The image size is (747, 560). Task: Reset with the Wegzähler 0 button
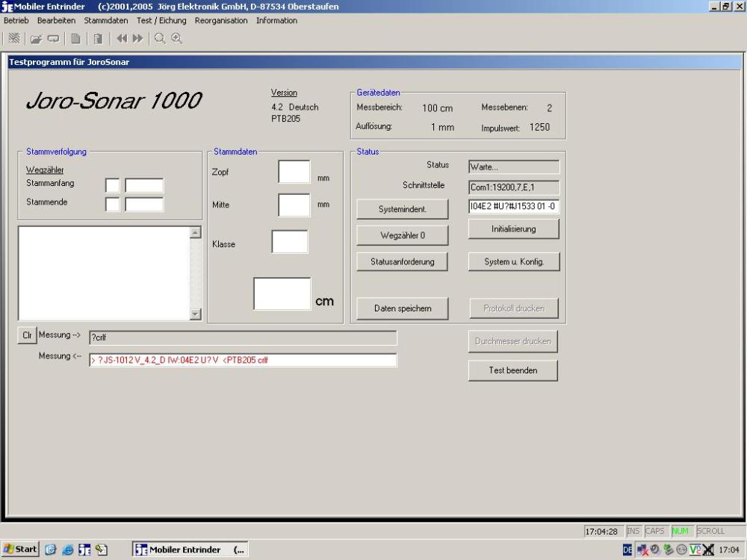pos(403,235)
